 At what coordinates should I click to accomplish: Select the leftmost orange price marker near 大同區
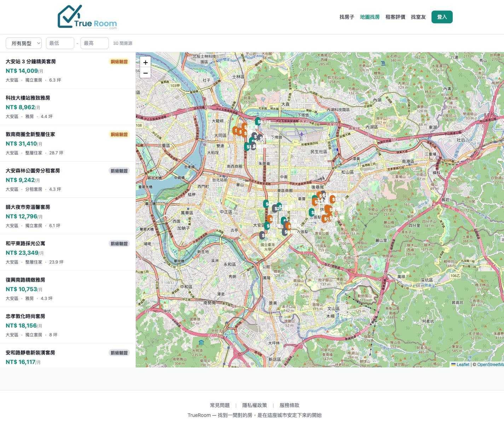click(235, 130)
